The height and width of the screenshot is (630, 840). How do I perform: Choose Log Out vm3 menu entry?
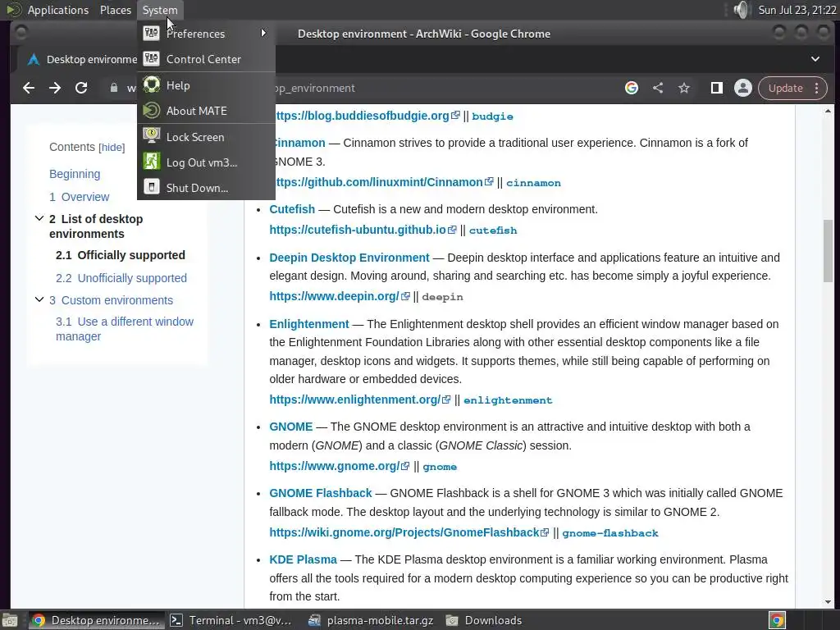point(206,162)
